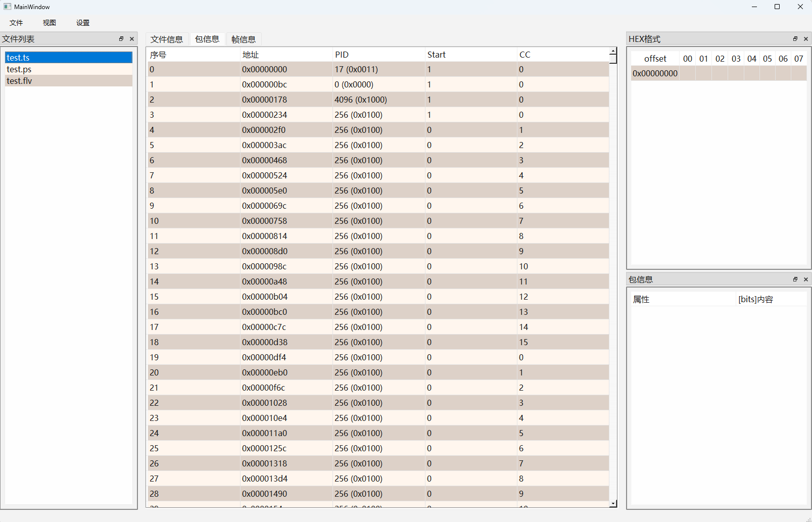This screenshot has height=522, width=812.
Task: Select address cell 0x0000125c
Action: (286, 448)
